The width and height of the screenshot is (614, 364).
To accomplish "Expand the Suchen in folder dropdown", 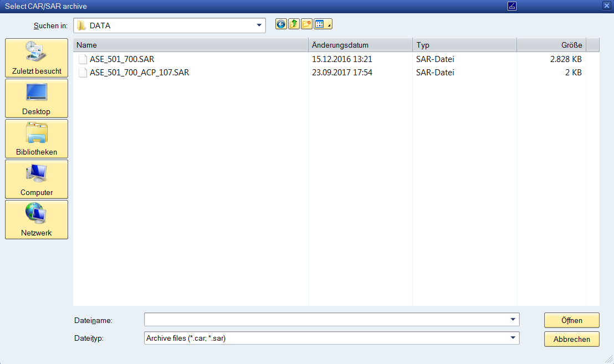I will pyautogui.click(x=258, y=25).
